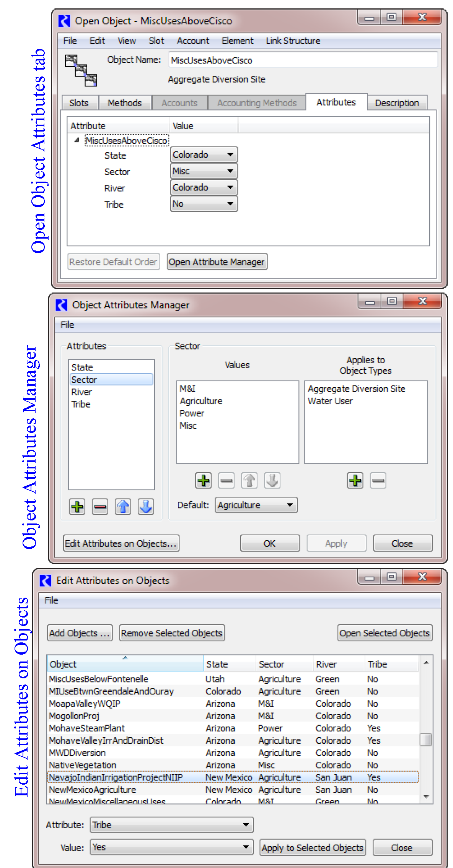
Task: Add a new value to Sector values
Action: pos(203,480)
